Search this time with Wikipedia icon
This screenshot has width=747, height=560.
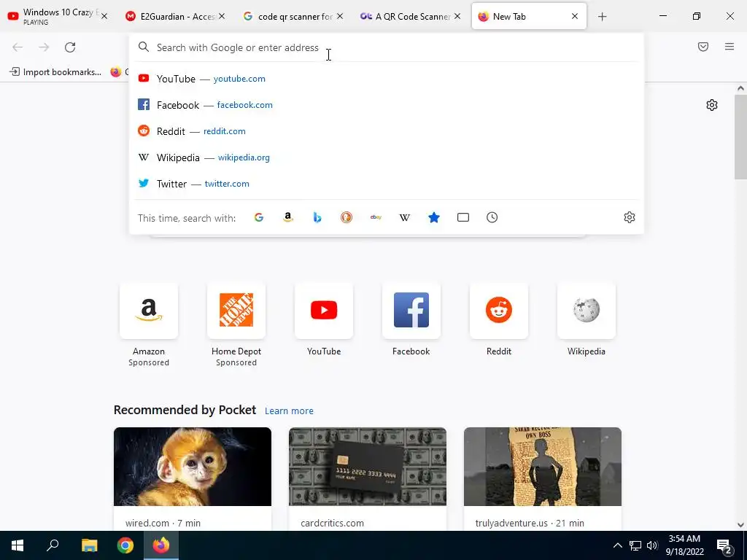pos(404,217)
